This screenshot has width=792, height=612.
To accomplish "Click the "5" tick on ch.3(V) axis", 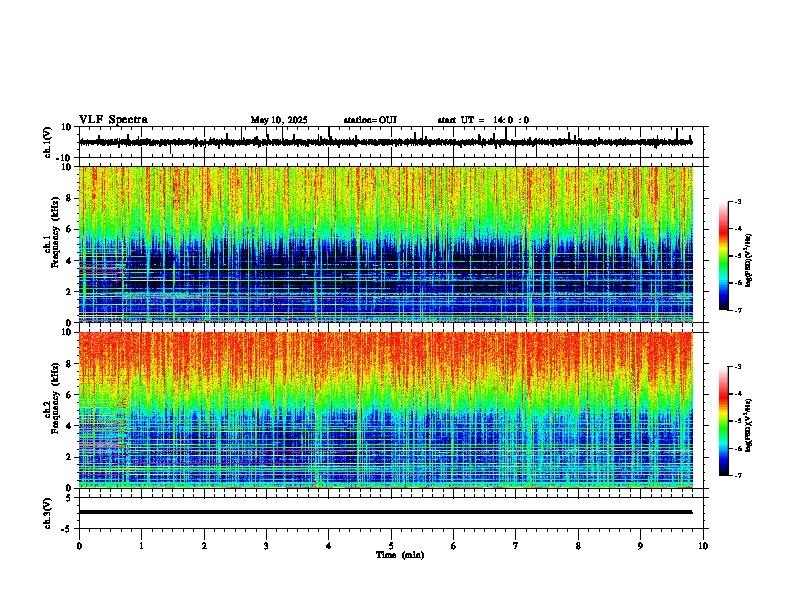I will 69,498.
